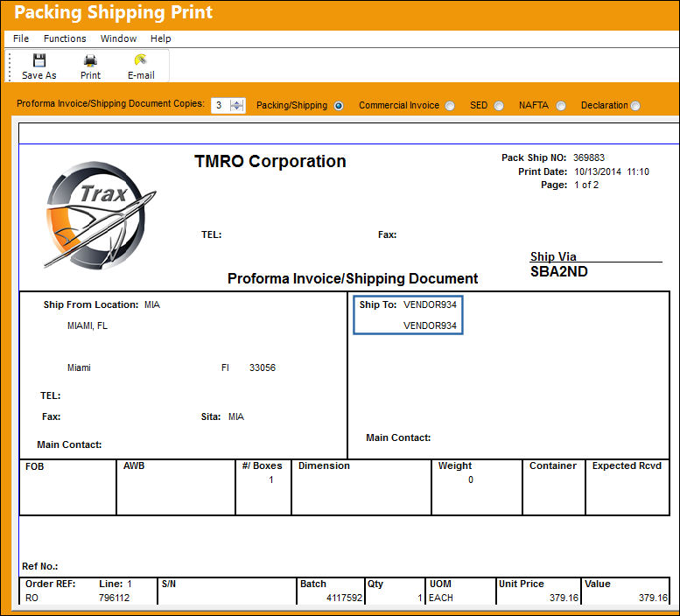This screenshot has width=680, height=616.
Task: Click the Sita value MIA
Action: [236, 416]
